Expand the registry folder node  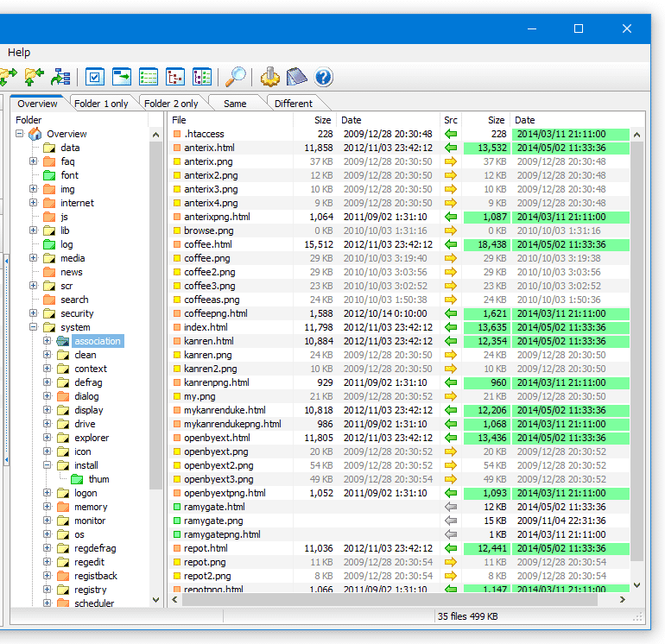(47, 590)
